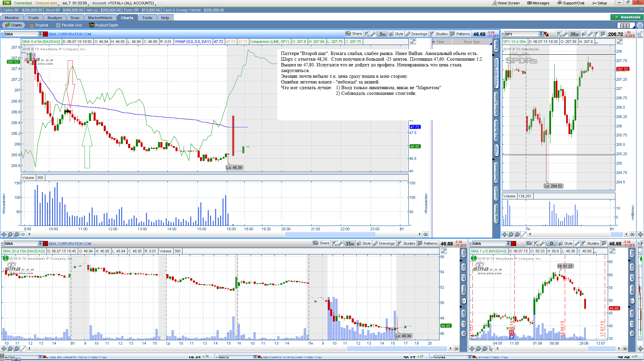Open Patterns menu on the top SINA chart
This screenshot has width=644, height=361.
pos(460,34)
